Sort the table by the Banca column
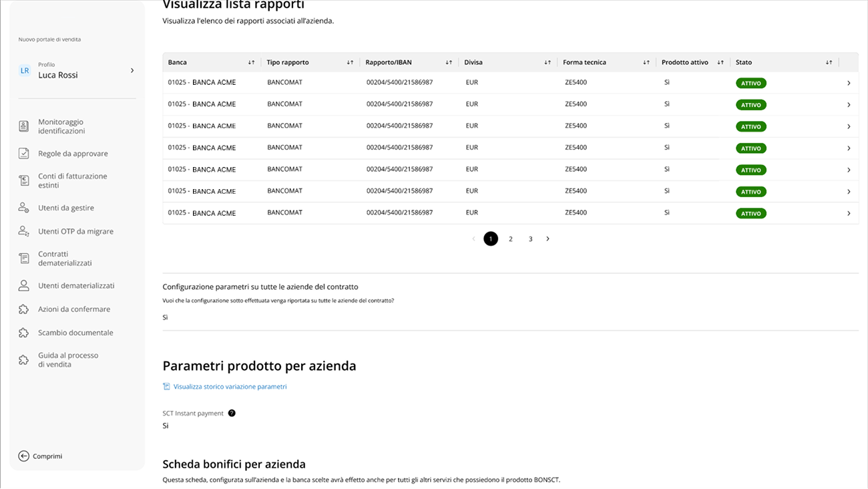This screenshot has width=868, height=489. pos(251,62)
